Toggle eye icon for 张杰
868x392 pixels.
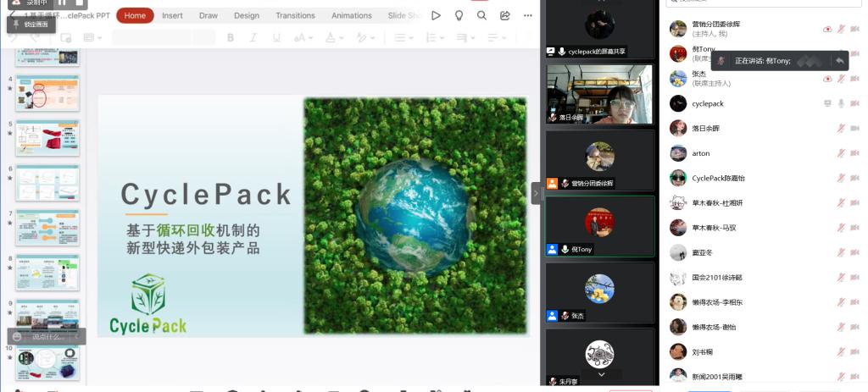[827, 79]
